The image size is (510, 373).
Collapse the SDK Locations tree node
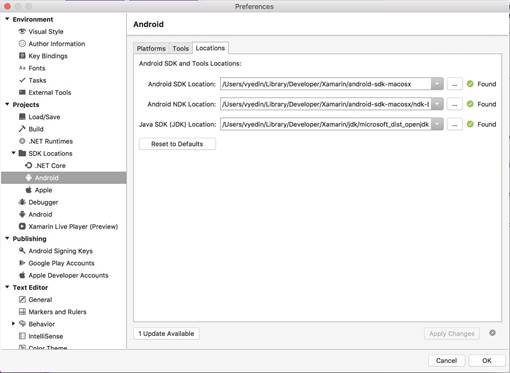click(13, 153)
